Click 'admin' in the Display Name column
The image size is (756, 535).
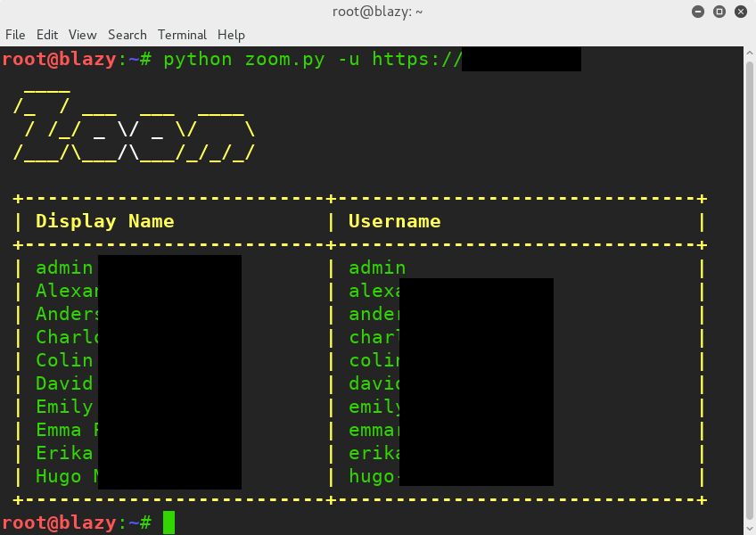(64, 267)
